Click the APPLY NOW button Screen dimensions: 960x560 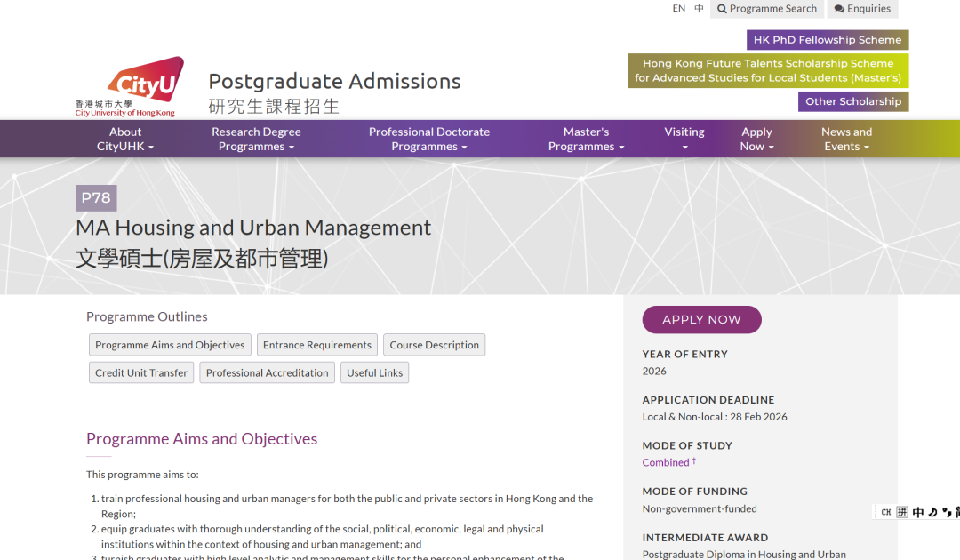pos(701,319)
